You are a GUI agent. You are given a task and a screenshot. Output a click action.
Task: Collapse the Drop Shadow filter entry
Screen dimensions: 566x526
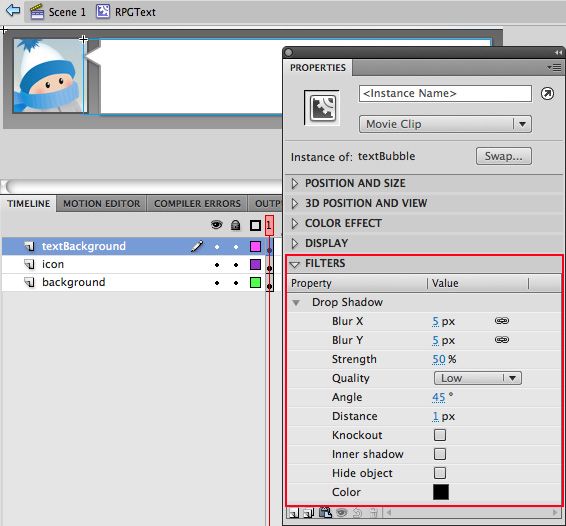(296, 303)
